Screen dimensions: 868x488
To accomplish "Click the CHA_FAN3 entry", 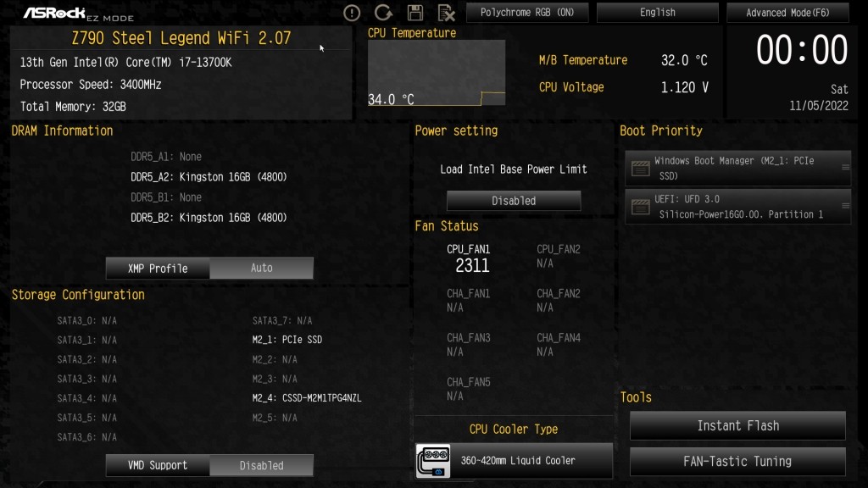I will coord(468,345).
